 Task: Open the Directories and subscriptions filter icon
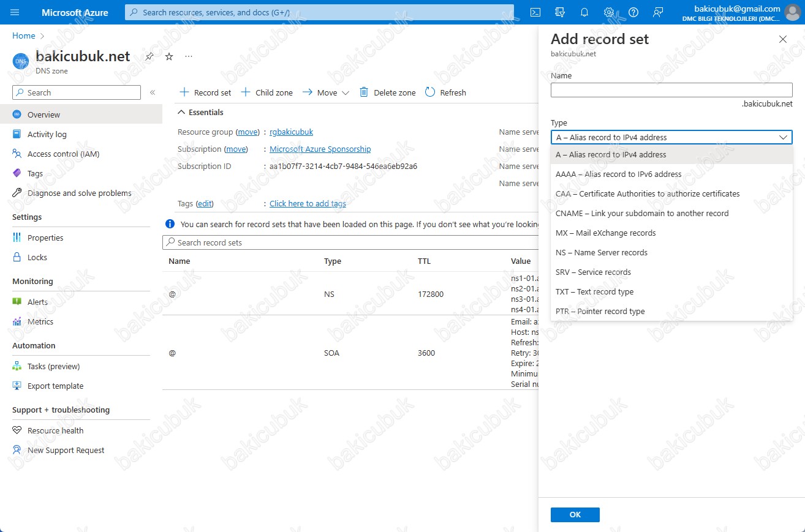click(x=559, y=12)
